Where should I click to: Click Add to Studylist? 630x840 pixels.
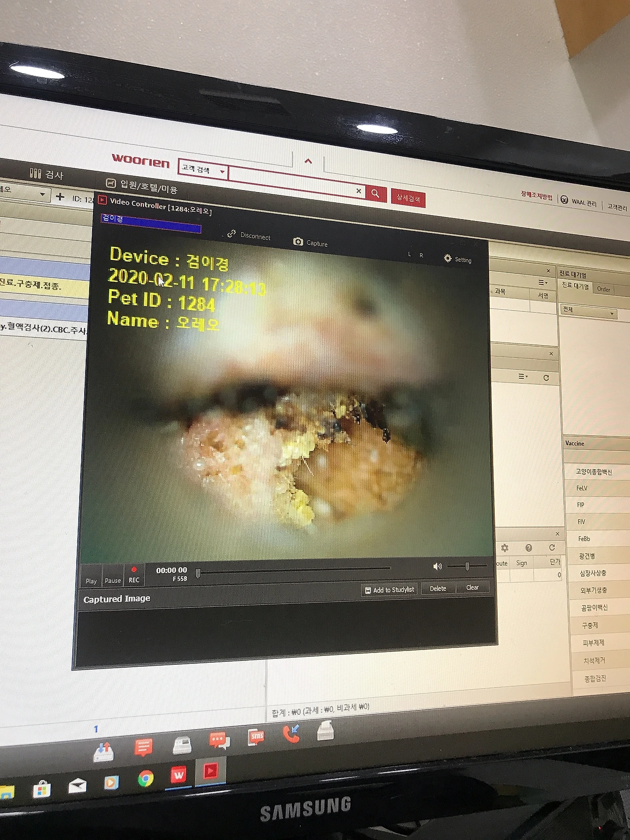[x=389, y=590]
